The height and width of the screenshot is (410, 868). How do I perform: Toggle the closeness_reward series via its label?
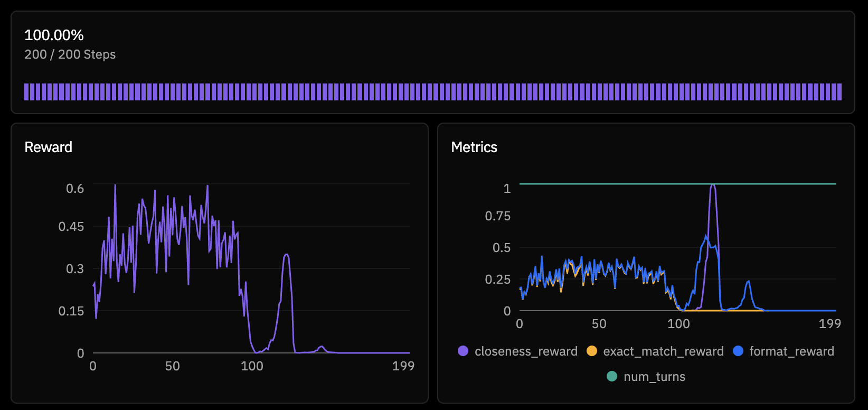click(x=526, y=351)
